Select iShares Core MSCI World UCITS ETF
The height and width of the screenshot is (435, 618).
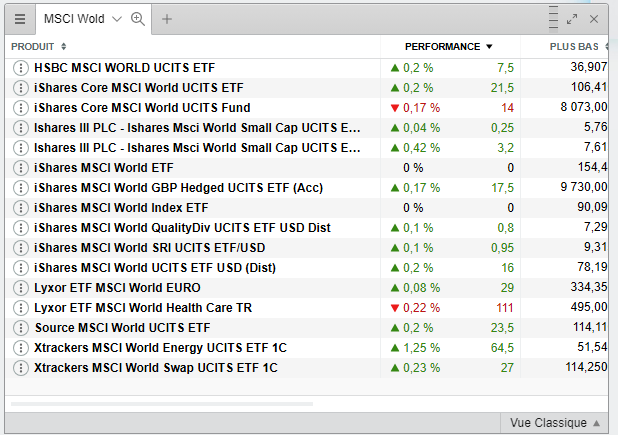tap(139, 88)
